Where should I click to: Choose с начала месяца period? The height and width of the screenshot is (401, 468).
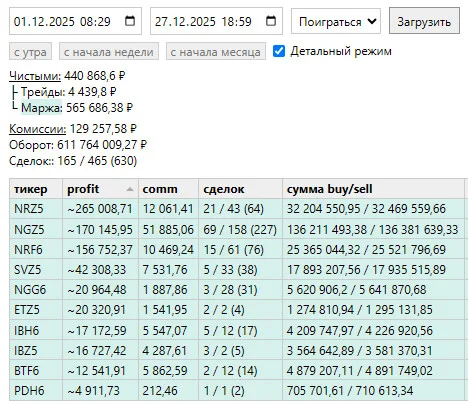click(x=216, y=51)
